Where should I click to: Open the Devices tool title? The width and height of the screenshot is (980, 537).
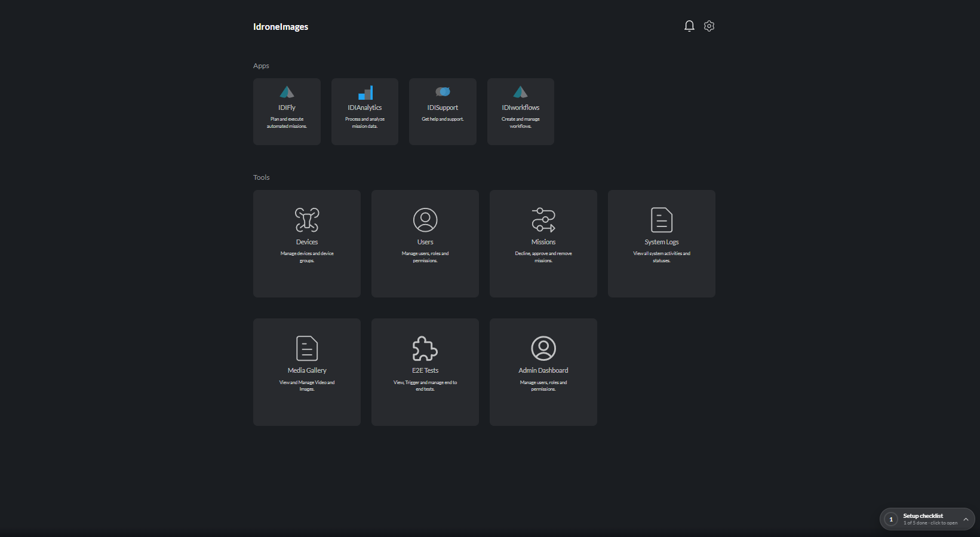coord(307,242)
